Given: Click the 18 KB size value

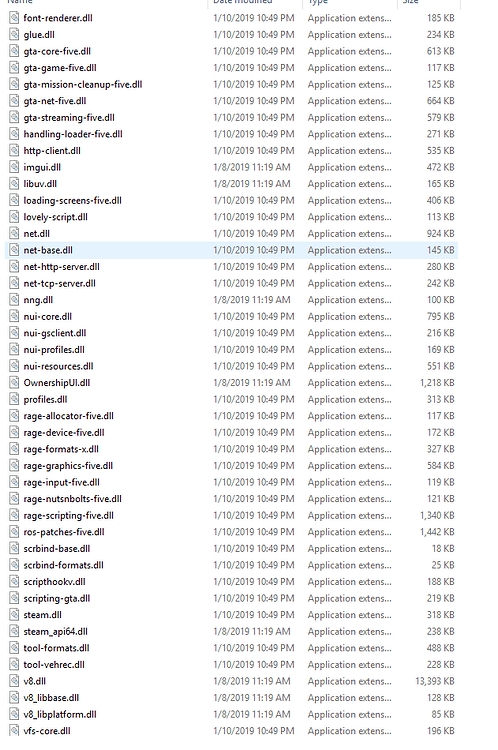Looking at the screenshot, I should coord(443,549).
